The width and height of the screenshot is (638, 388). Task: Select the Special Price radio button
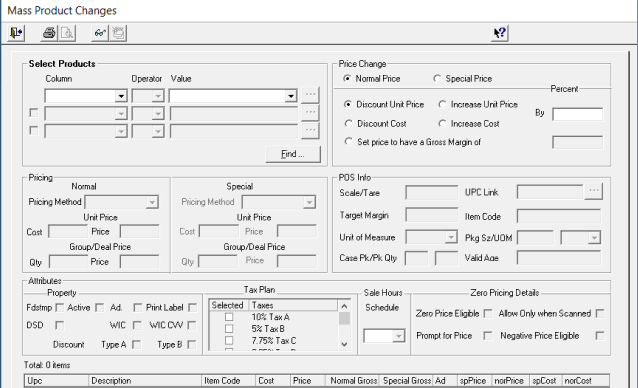(x=437, y=78)
